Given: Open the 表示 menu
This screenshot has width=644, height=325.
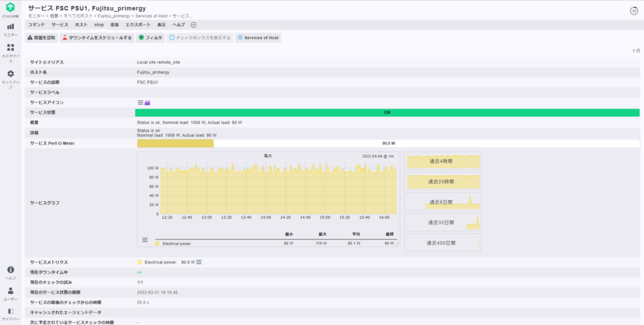Looking at the screenshot, I should (x=162, y=25).
